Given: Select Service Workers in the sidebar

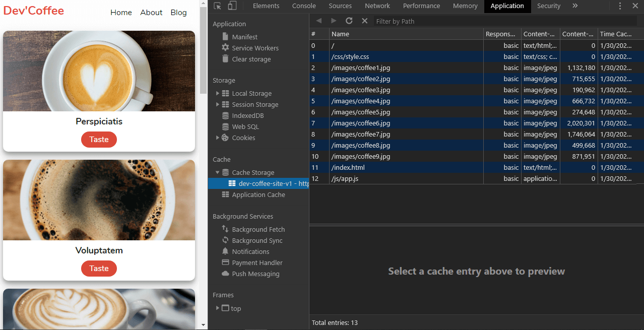Looking at the screenshot, I should click(255, 48).
